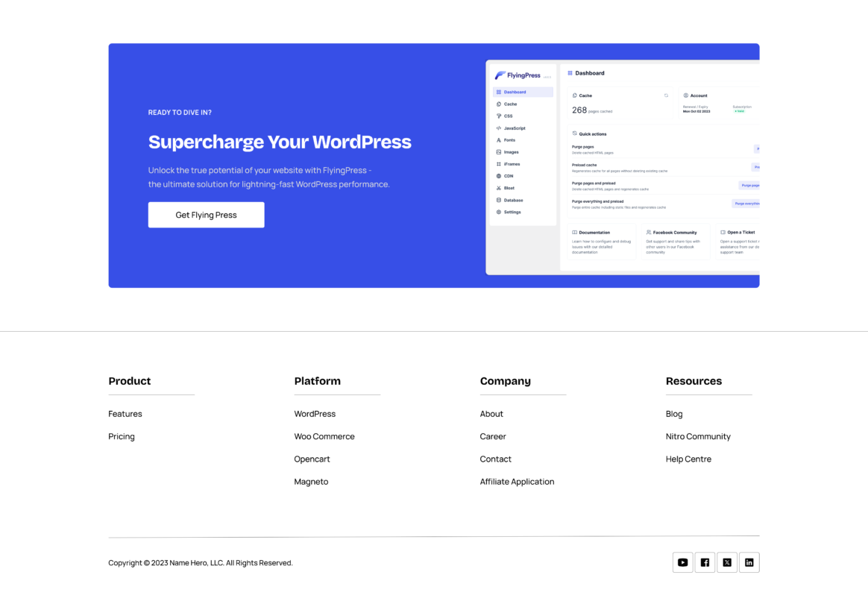The width and height of the screenshot is (868, 616).
Task: Click the Supercharge Your WordPress headline
Action: coord(280,142)
